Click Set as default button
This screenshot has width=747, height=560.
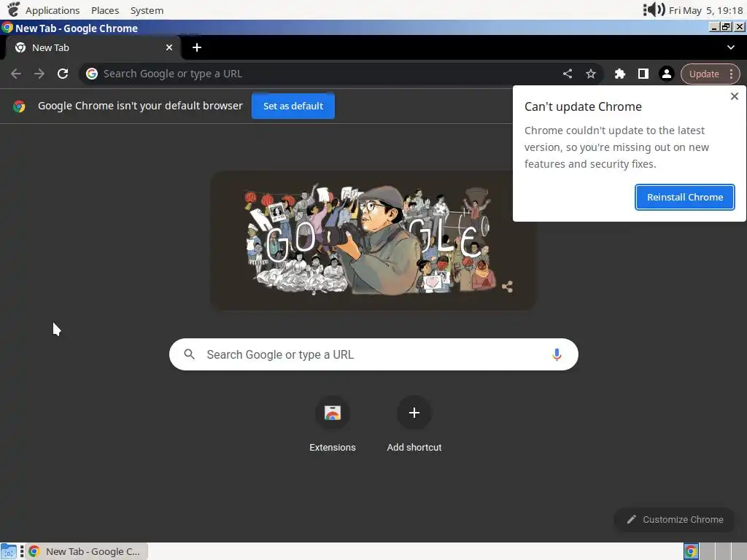click(x=293, y=106)
